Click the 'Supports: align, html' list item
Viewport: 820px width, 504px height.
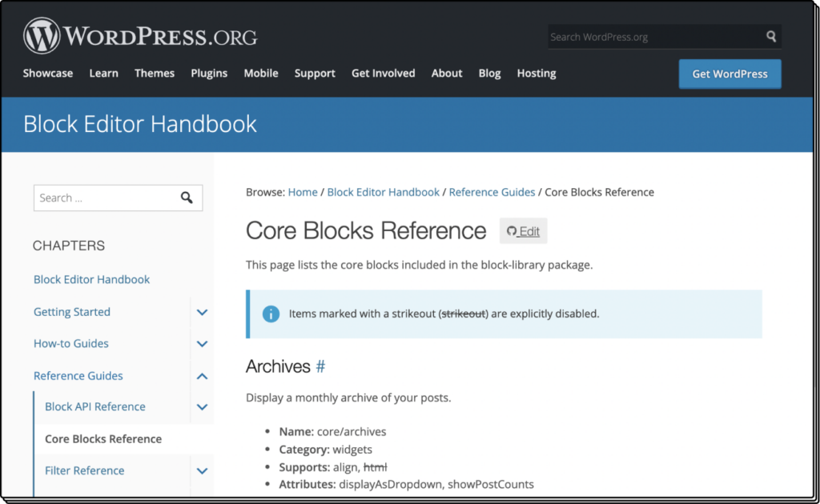pyautogui.click(x=333, y=467)
